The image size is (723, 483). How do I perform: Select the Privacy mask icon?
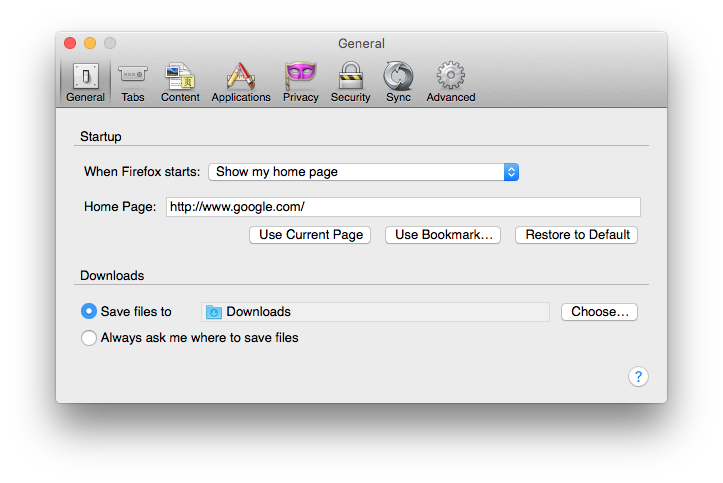(x=300, y=77)
